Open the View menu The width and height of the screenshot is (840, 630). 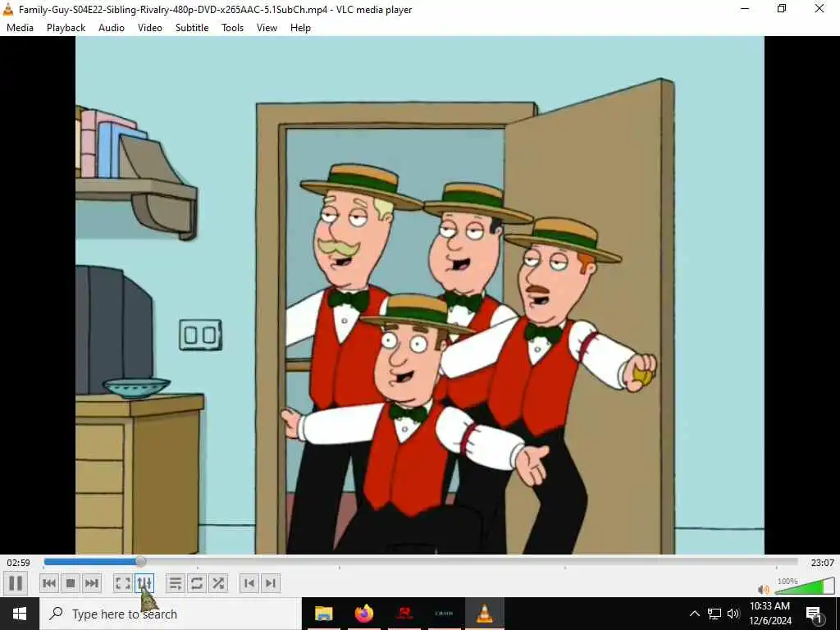pos(267,28)
